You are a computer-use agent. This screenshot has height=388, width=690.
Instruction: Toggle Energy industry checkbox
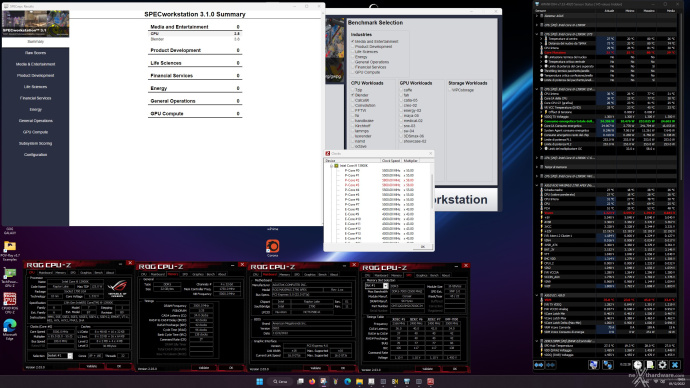[x=352, y=57]
